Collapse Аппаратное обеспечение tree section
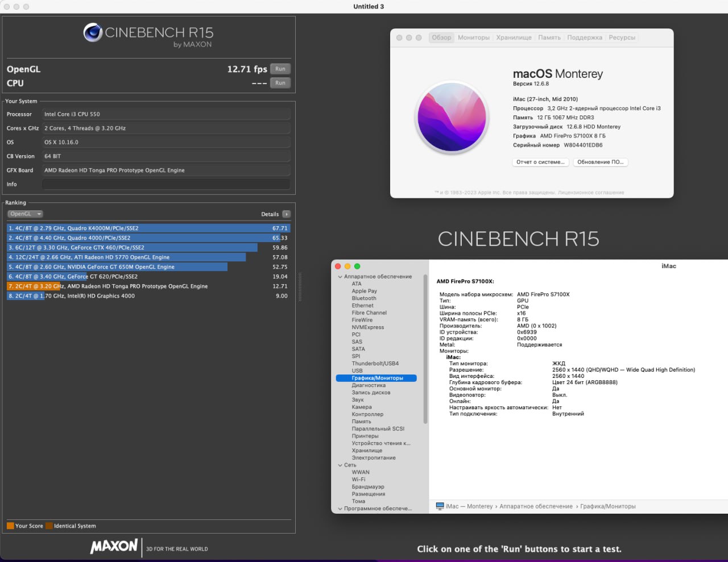The image size is (728, 562). coord(340,277)
